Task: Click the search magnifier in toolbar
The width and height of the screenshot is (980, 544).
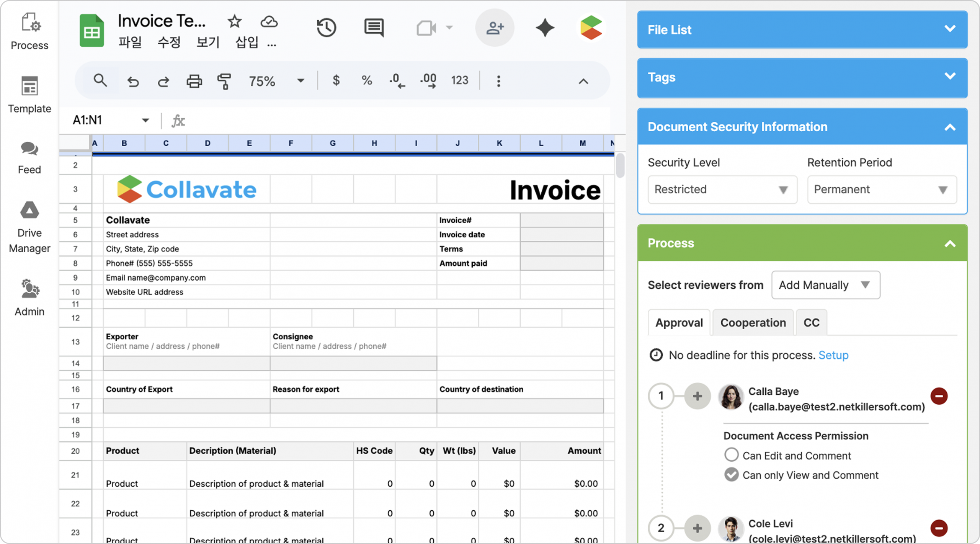Action: coord(100,80)
